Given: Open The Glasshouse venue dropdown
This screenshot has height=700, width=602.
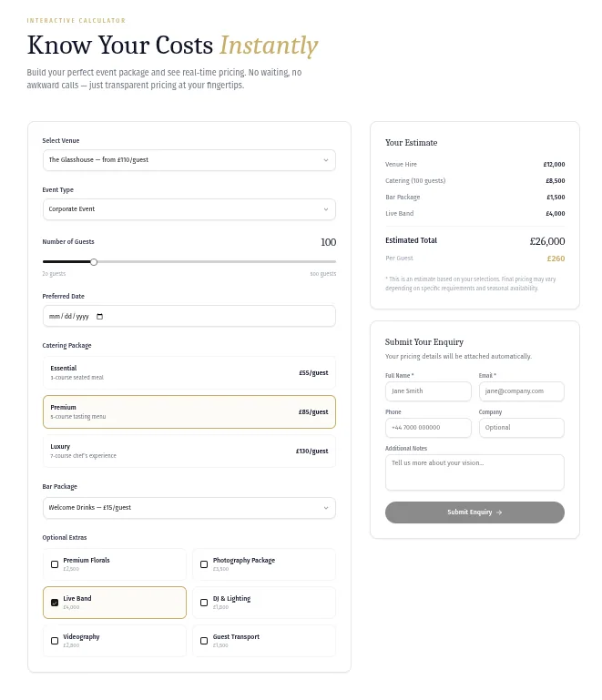Looking at the screenshot, I should click(182, 160).
